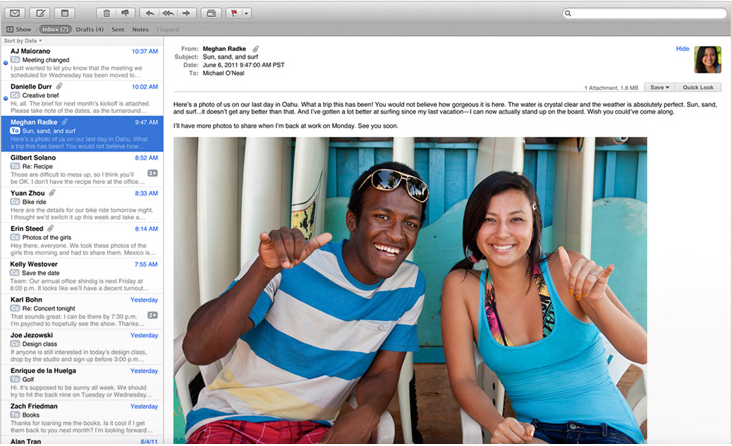
Task: Show the mailbox list
Action: click(x=19, y=29)
